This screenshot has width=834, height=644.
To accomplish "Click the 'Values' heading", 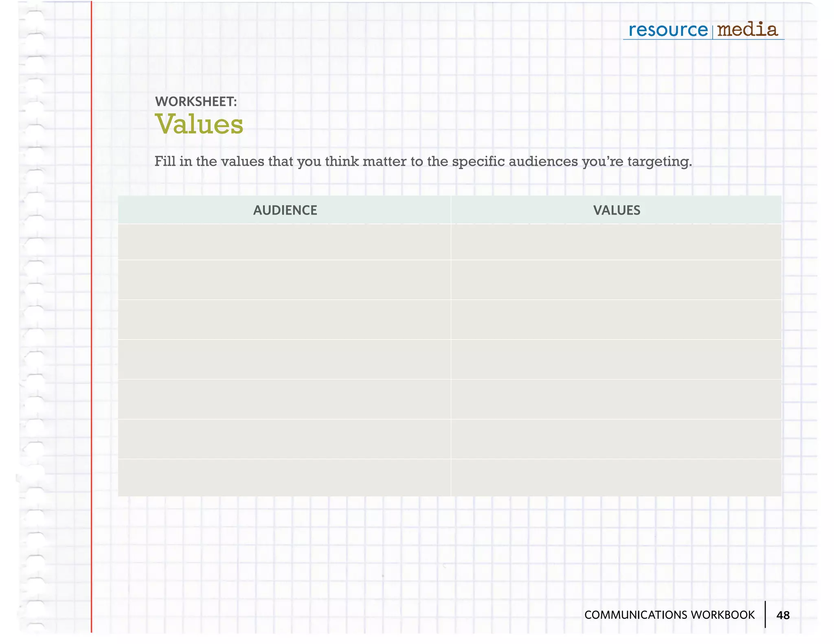I will (x=199, y=124).
